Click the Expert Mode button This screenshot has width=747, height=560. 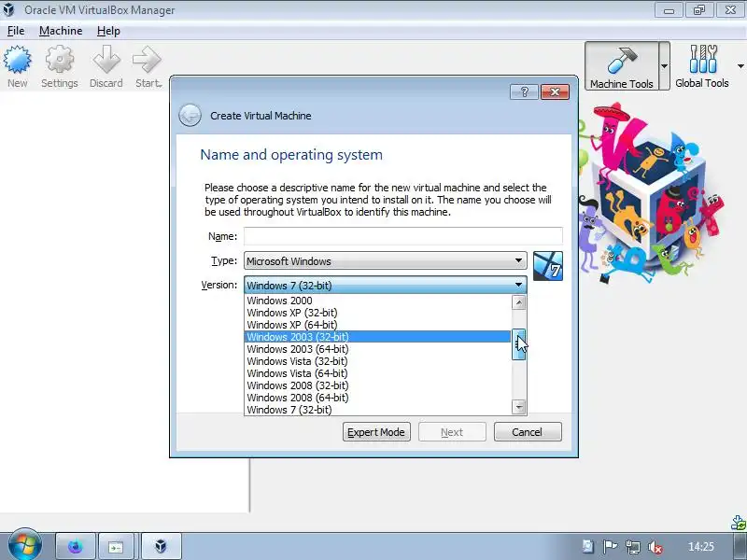(376, 432)
